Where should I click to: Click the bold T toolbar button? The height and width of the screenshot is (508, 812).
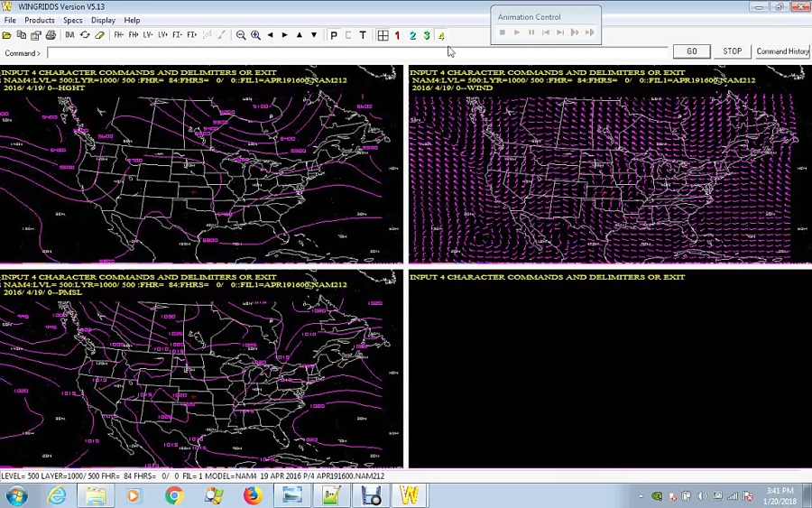363,35
